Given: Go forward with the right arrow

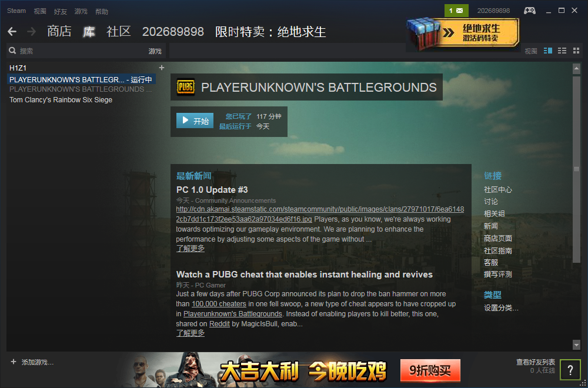Looking at the screenshot, I should pyautogui.click(x=32, y=32).
